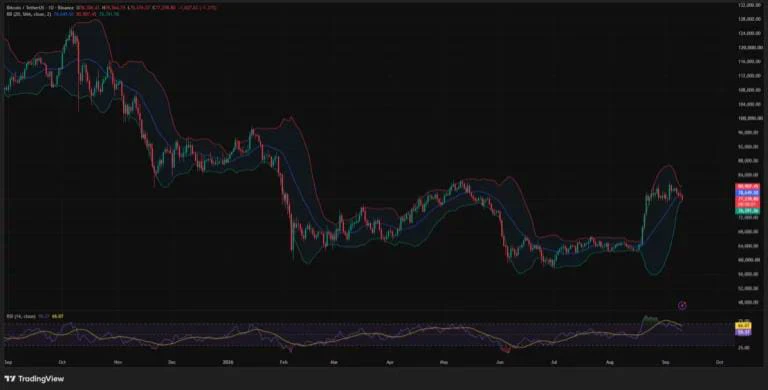Click the Jul label on the time axis

click(554, 363)
